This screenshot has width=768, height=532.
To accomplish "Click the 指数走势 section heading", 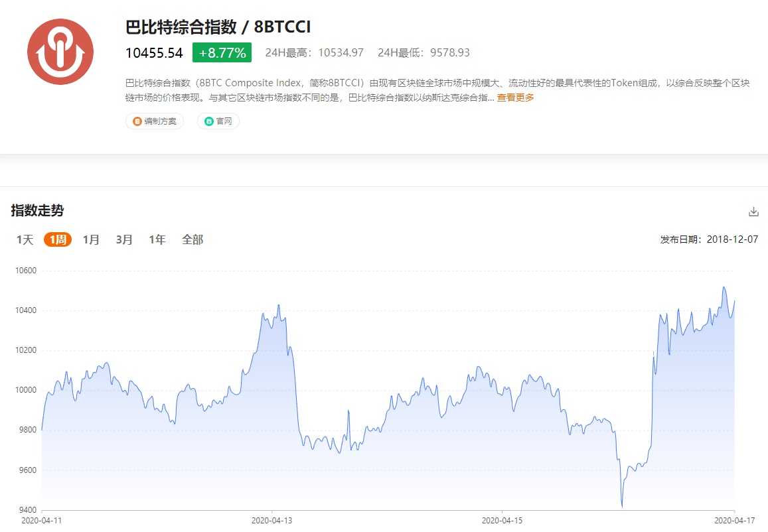I will (37, 210).
